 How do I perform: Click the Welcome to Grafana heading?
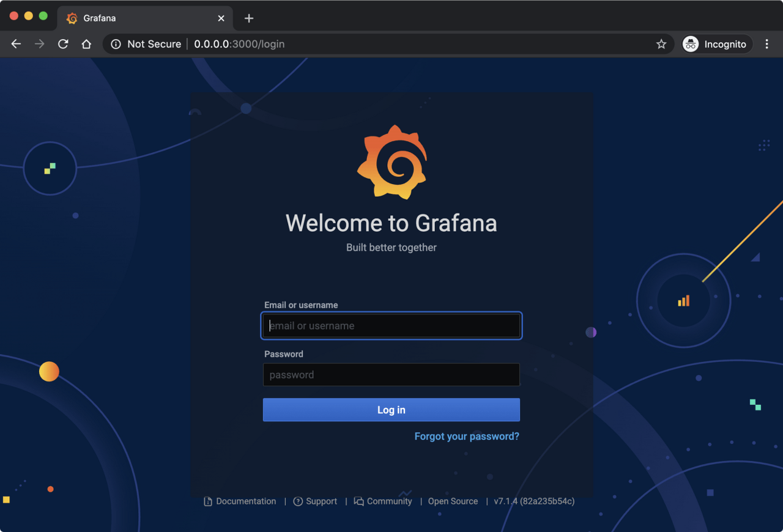point(391,223)
